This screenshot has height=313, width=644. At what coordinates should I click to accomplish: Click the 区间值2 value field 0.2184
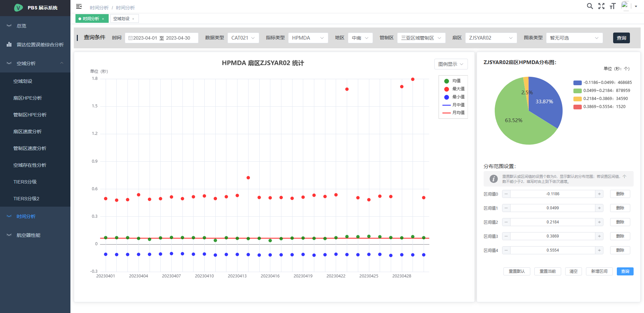point(552,222)
